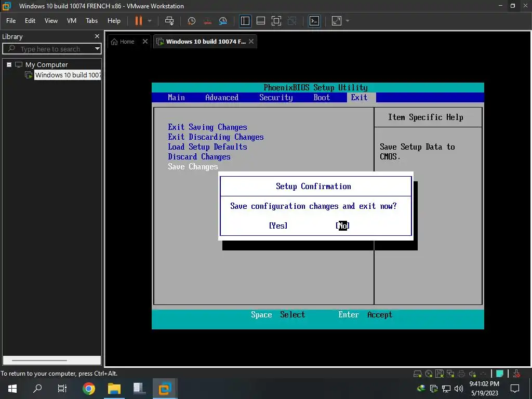Pause the virtual machine with the orange button
The height and width of the screenshot is (399, 532).
coord(138,21)
